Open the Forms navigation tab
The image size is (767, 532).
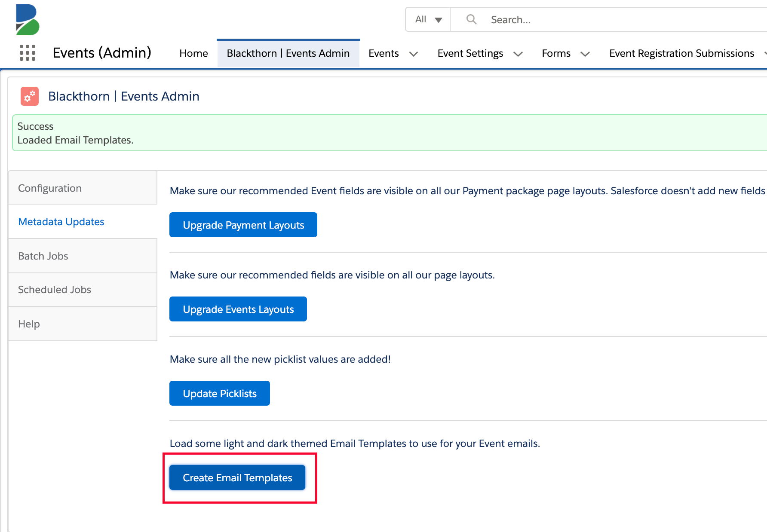click(556, 53)
